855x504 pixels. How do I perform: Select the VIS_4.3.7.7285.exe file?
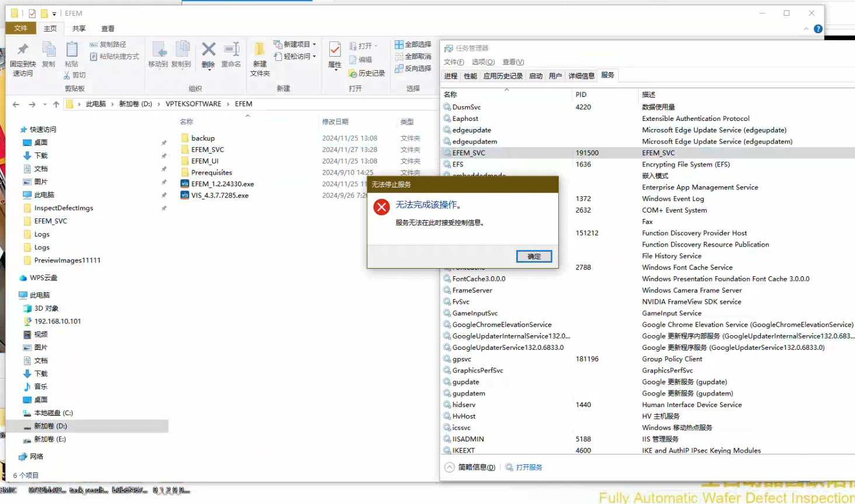(x=220, y=196)
